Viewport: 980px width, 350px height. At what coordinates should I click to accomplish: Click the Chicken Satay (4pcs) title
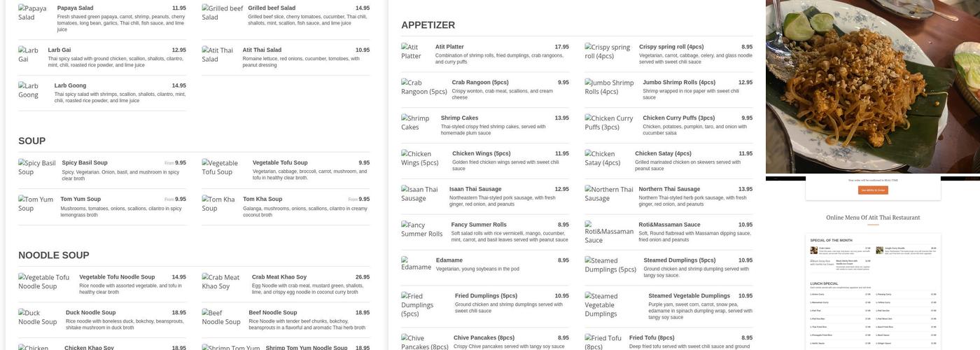663,153
